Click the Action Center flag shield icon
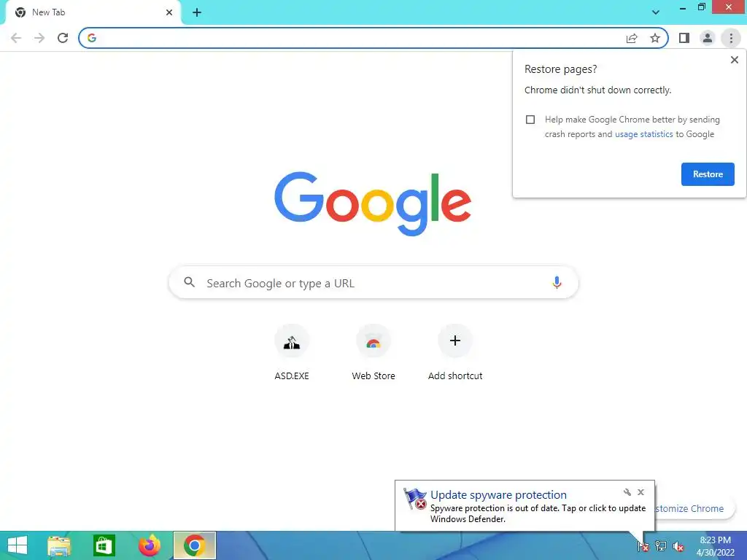This screenshot has height=560, width=747. coord(415,499)
